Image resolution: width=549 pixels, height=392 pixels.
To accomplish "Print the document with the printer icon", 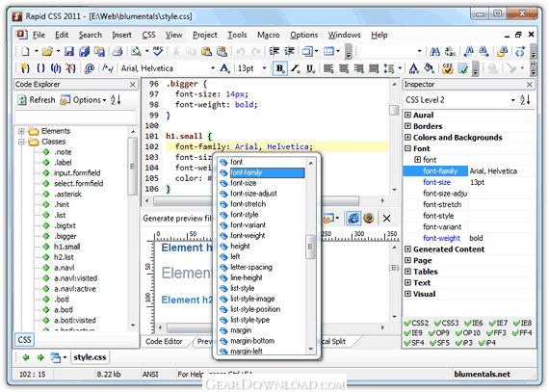I will [x=118, y=52].
